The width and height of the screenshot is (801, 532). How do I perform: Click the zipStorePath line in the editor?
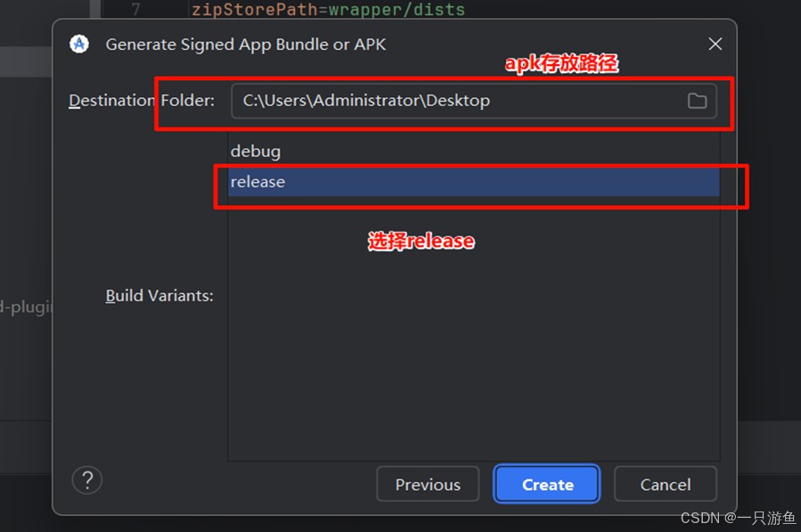pos(328,10)
